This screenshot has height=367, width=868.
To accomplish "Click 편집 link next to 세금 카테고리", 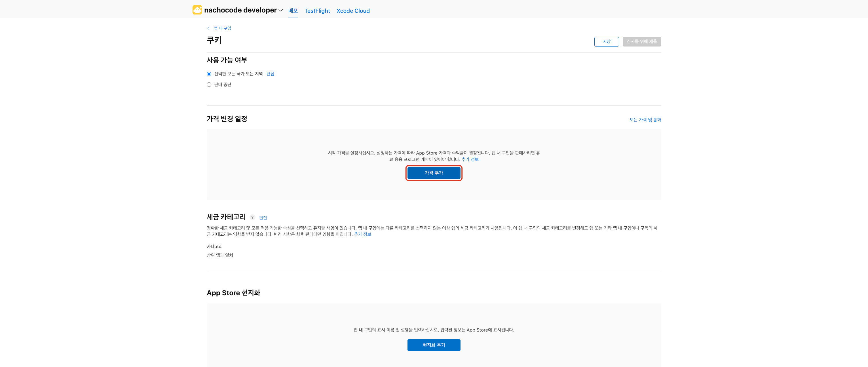I will [x=263, y=218].
